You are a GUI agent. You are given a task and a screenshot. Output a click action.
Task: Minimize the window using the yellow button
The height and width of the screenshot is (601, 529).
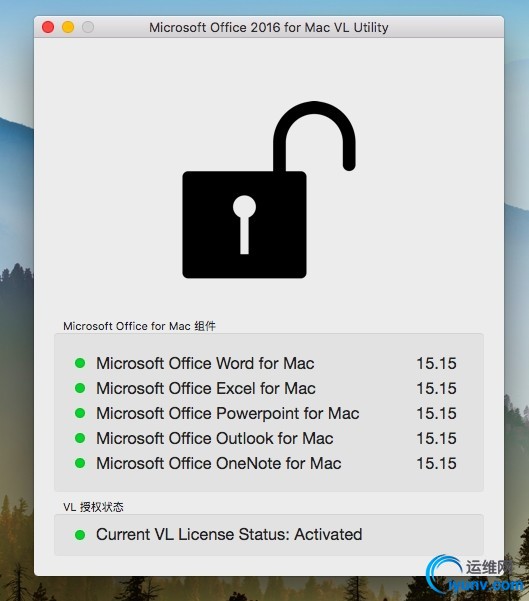68,27
